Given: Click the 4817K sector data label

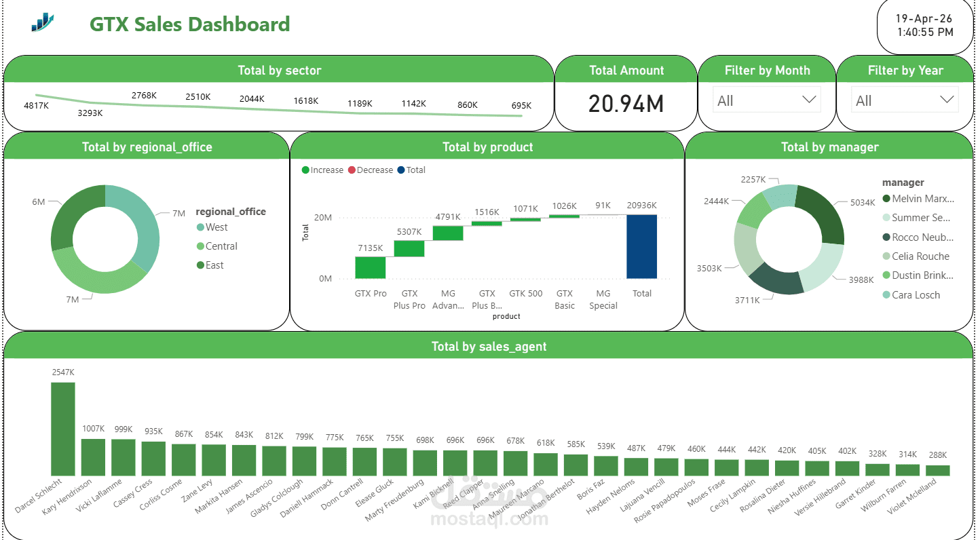Looking at the screenshot, I should (35, 106).
